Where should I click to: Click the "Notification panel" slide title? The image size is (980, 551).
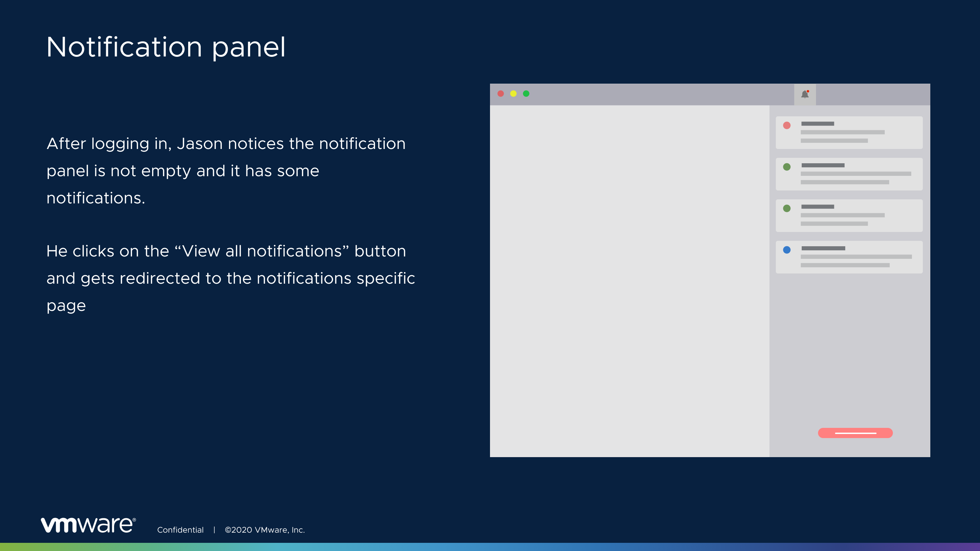(x=166, y=47)
